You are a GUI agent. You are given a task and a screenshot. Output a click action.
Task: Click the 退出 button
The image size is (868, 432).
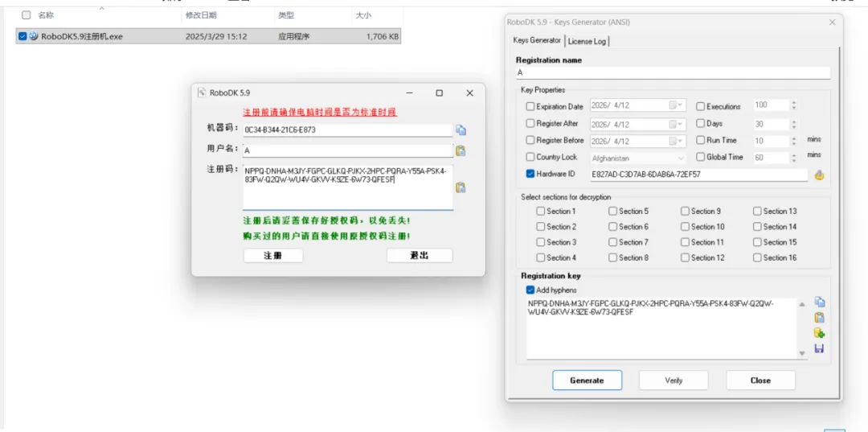pyautogui.click(x=419, y=255)
